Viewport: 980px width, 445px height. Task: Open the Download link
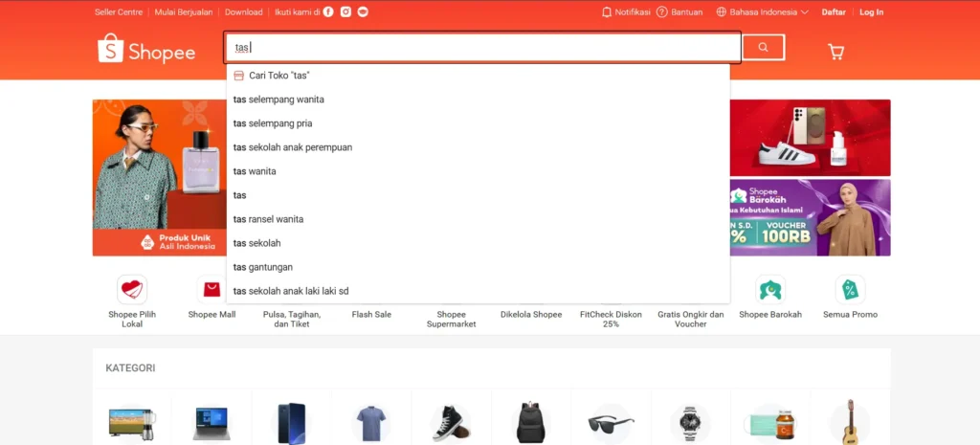(244, 11)
